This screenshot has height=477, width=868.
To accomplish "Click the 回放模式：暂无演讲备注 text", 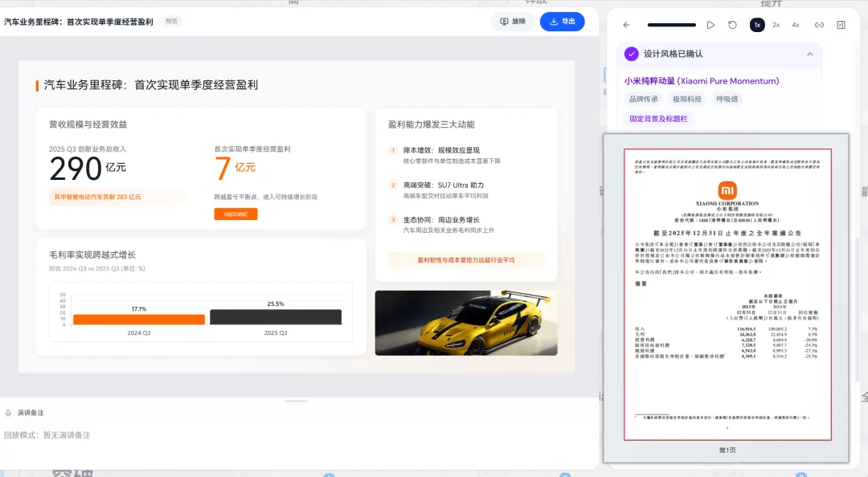I will (x=47, y=435).
